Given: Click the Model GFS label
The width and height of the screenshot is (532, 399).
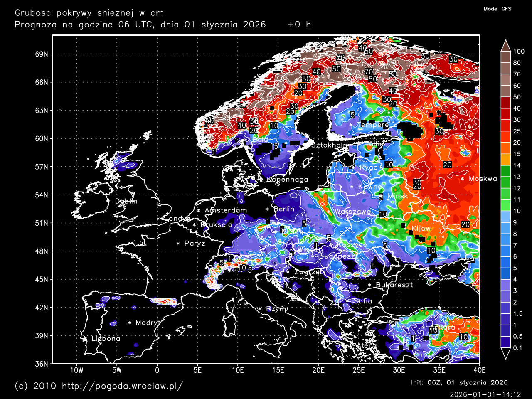Looking at the screenshot, I should (x=498, y=9).
